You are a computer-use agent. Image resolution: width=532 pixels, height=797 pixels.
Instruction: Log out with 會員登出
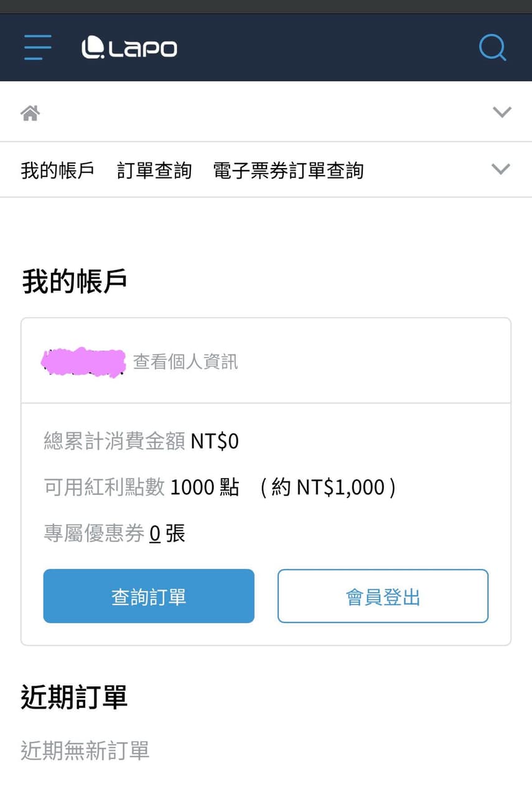(x=383, y=597)
